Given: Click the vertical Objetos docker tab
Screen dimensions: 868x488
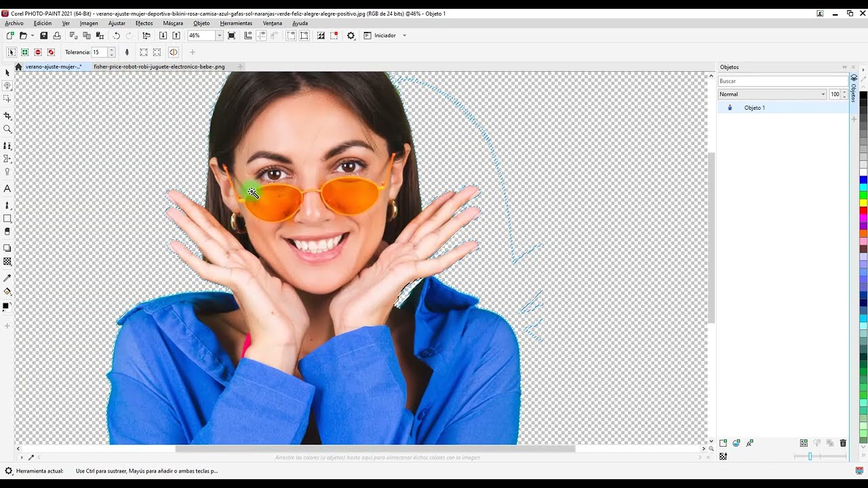Looking at the screenshot, I should pyautogui.click(x=853, y=89).
